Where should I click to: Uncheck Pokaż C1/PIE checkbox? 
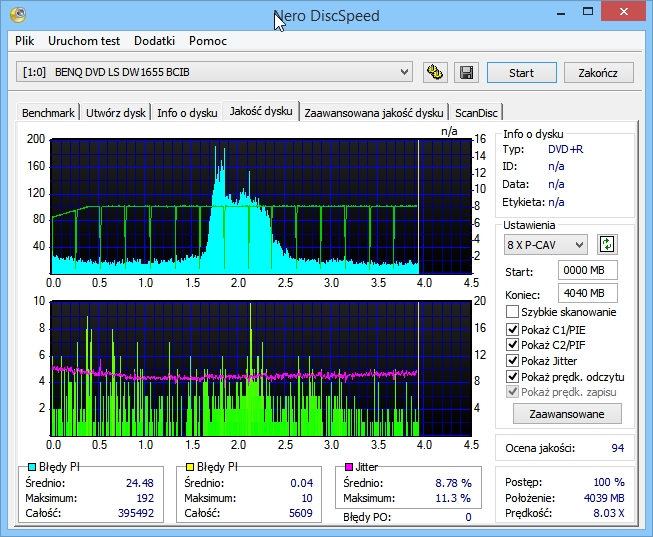click(512, 330)
